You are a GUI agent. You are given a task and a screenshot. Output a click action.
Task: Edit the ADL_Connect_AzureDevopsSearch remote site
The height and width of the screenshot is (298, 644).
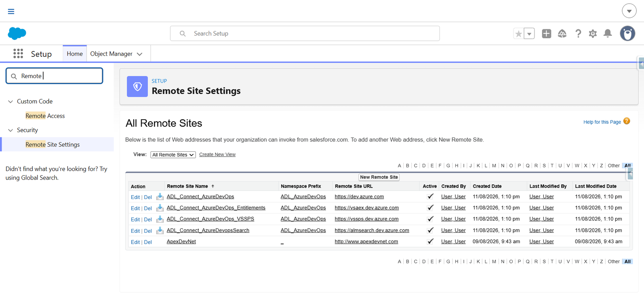135,231
